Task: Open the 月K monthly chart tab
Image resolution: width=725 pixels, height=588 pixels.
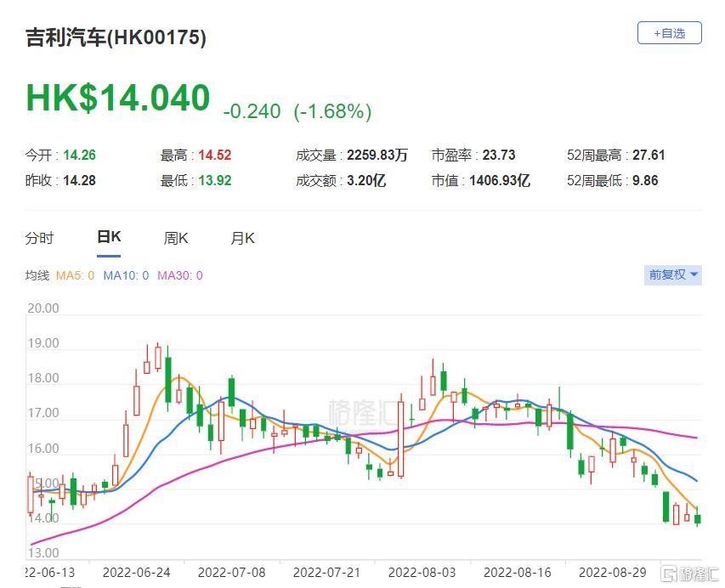Action: [242, 238]
